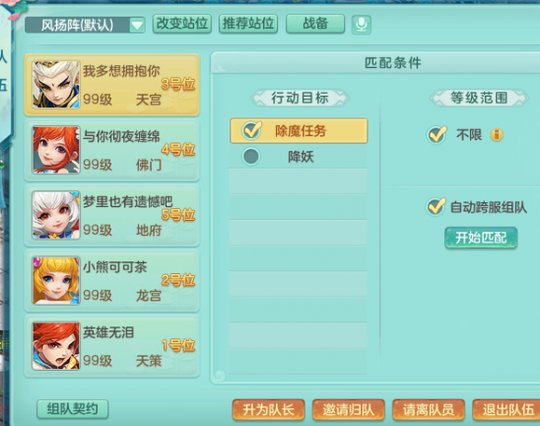Viewport: 540px width, 426px height.
Task: Select 英雄无泪 character avatar
Action: tap(56, 346)
